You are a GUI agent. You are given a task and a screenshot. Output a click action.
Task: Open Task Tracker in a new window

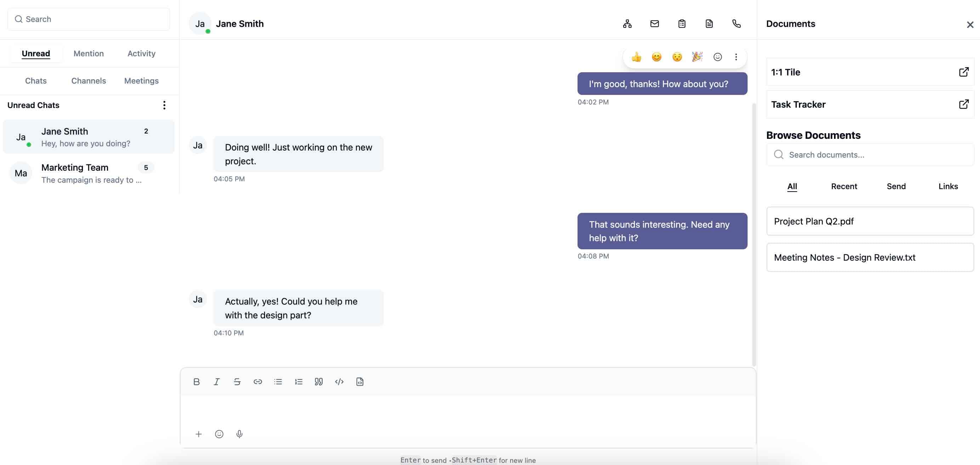(x=964, y=104)
